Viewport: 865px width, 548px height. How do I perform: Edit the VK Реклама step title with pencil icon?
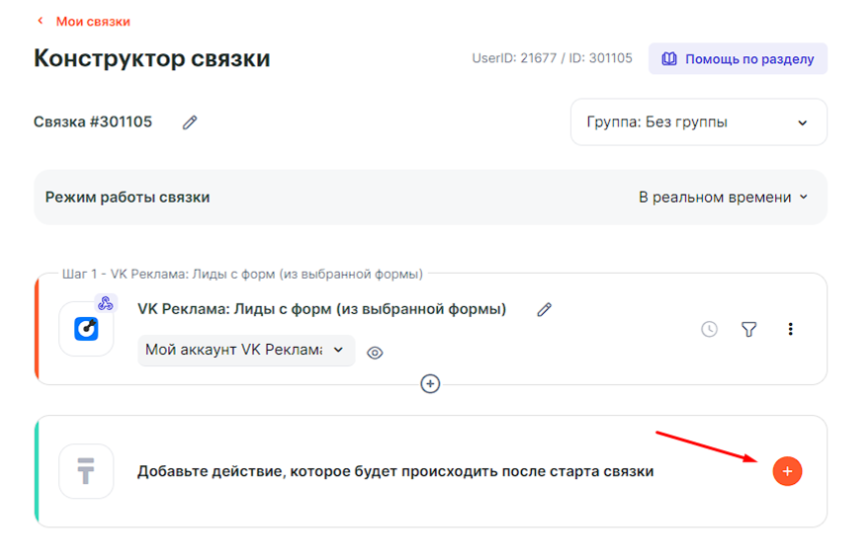tap(544, 310)
